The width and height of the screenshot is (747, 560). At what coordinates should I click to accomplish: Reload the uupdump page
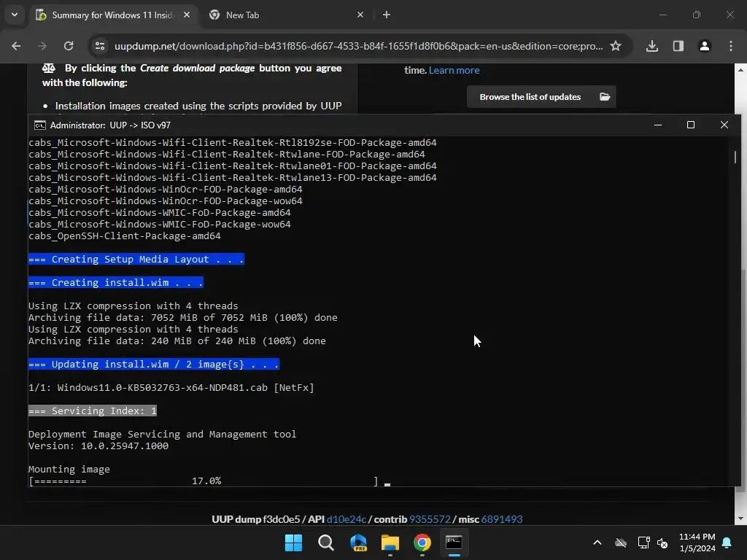(x=69, y=46)
